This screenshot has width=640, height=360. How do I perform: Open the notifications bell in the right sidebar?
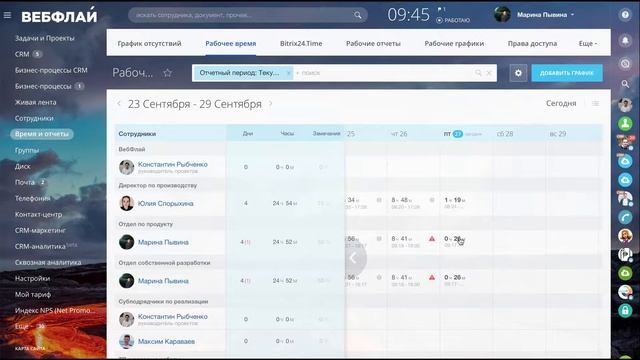tap(625, 40)
